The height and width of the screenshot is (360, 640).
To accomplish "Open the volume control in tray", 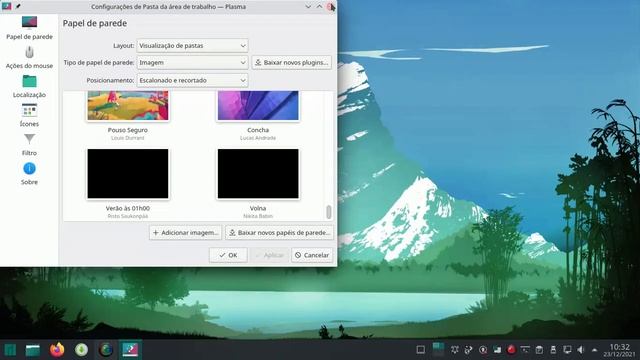I will pos(581,350).
